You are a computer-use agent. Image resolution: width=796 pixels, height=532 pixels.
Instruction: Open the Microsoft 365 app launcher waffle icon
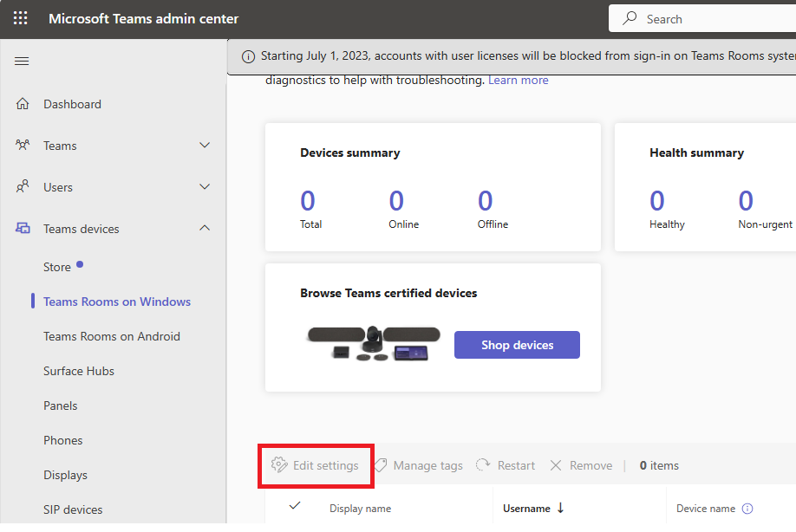19,18
